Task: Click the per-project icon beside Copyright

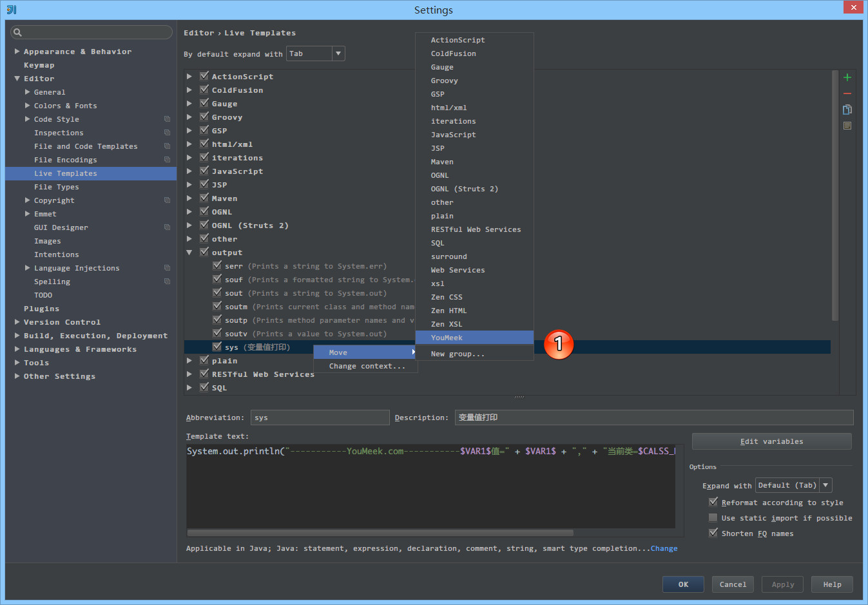Action: tap(167, 200)
